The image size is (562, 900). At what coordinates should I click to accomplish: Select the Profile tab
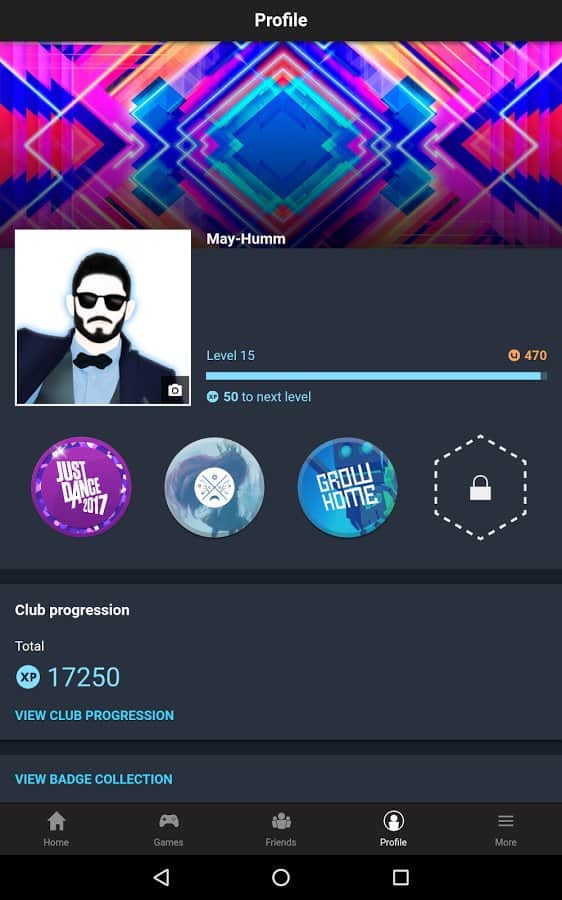pos(393,829)
